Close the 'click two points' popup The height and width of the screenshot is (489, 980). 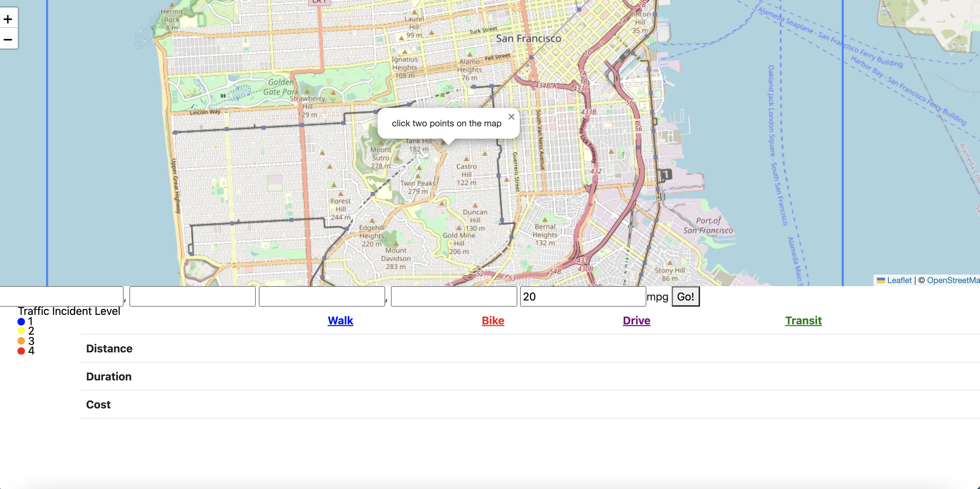[x=511, y=117]
